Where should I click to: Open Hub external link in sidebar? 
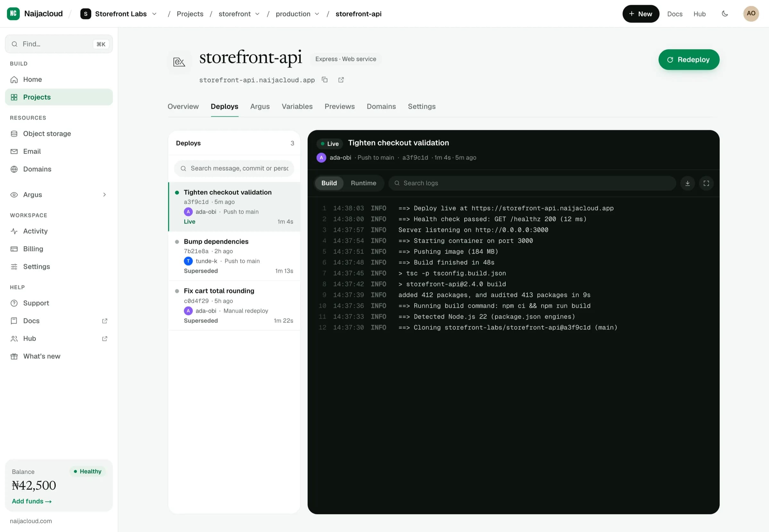pyautogui.click(x=59, y=338)
